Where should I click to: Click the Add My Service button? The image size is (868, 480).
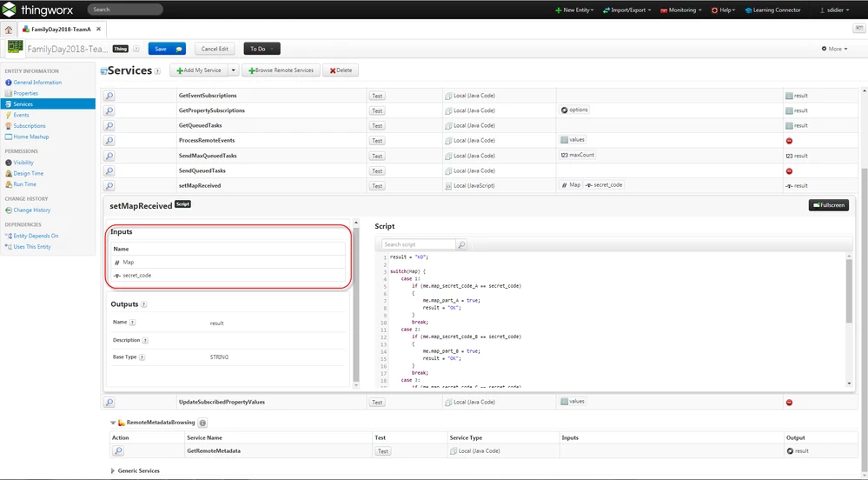click(x=199, y=70)
